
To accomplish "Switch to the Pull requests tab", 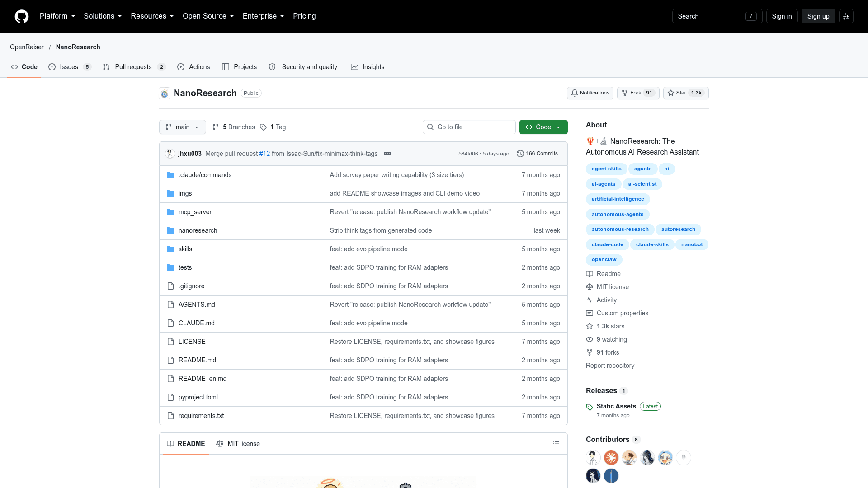I will (x=134, y=67).
